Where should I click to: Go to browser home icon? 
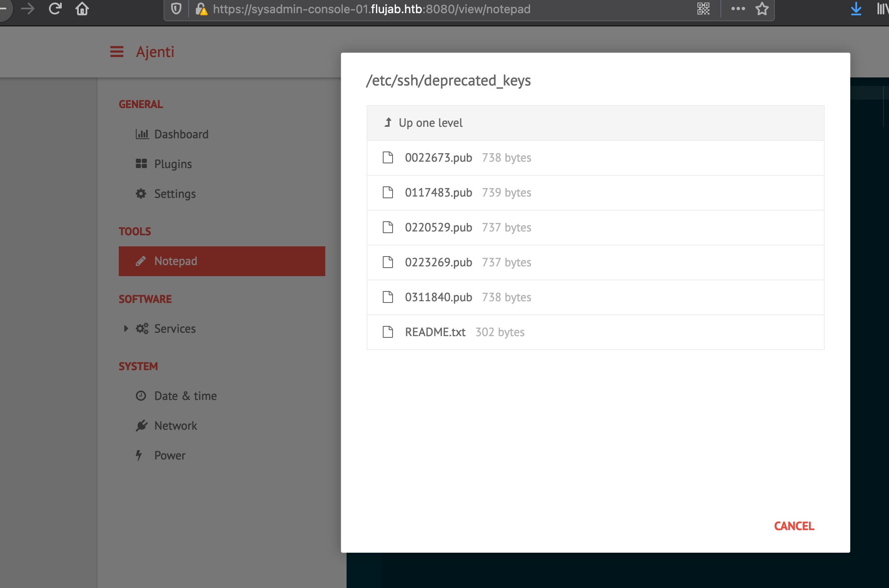click(82, 9)
